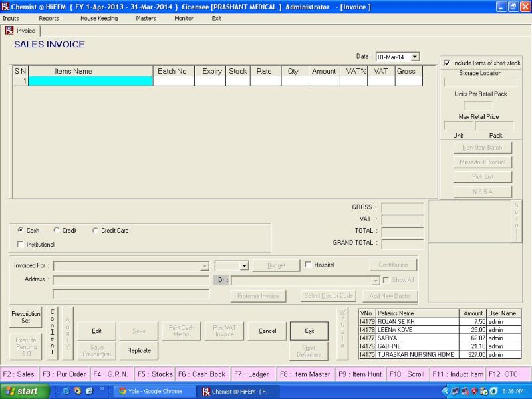Image resolution: width=532 pixels, height=399 pixels.
Task: Click Chemist @ HiFEM taskbar button
Action: click(x=239, y=391)
